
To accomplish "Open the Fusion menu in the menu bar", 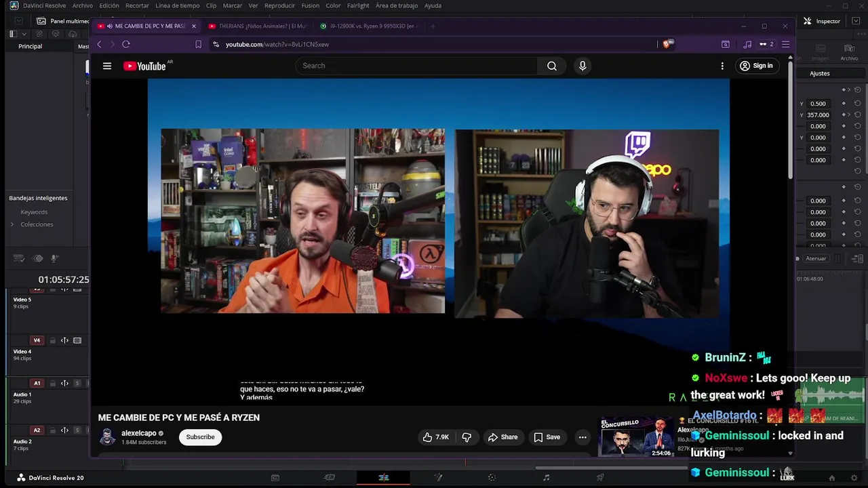I will pyautogui.click(x=311, y=5).
